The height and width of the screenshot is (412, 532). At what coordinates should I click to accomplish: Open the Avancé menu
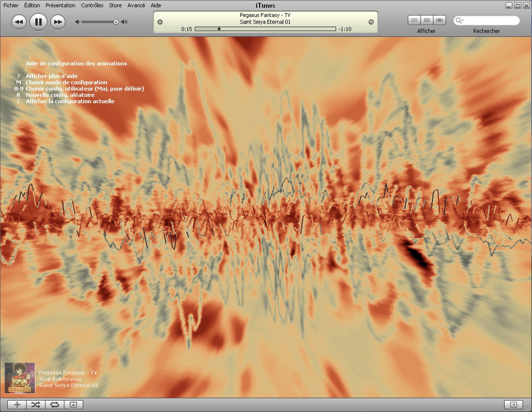136,5
